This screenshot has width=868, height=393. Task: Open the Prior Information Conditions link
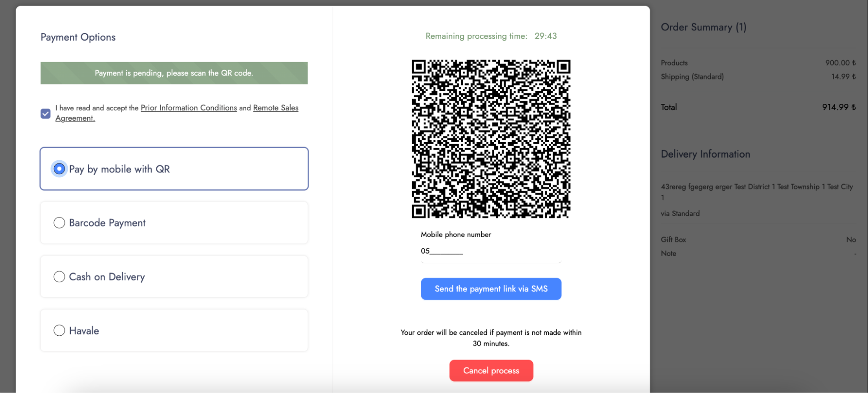[x=188, y=108]
